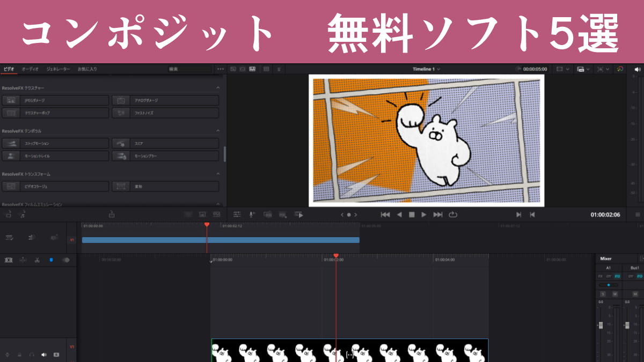Select the アナログダメージ effect
The height and width of the screenshot is (362, 644).
pos(165,100)
